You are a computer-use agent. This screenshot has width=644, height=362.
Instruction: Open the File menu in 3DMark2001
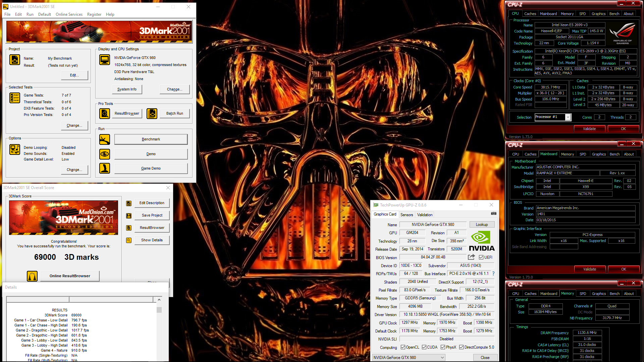pos(7,14)
